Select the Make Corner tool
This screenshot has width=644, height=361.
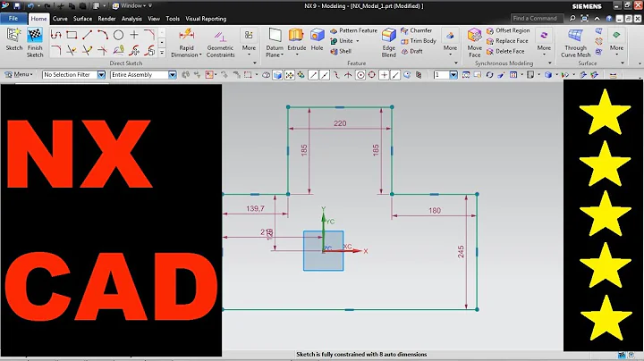[103, 50]
